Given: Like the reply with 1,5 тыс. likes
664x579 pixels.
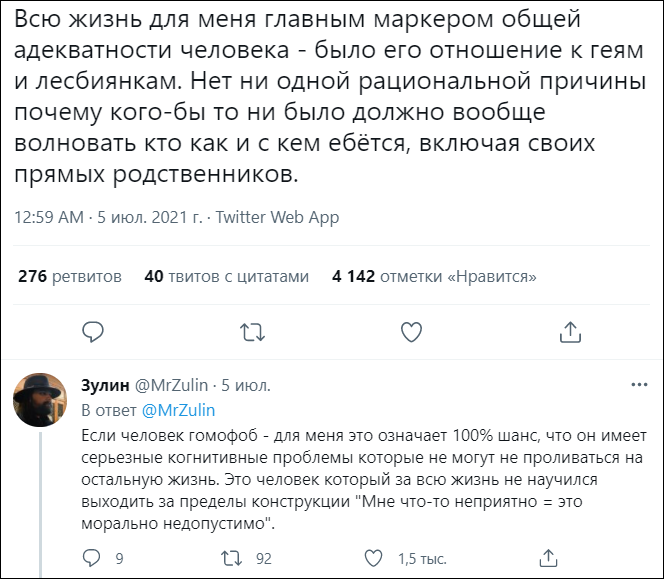Looking at the screenshot, I should pos(371,558).
